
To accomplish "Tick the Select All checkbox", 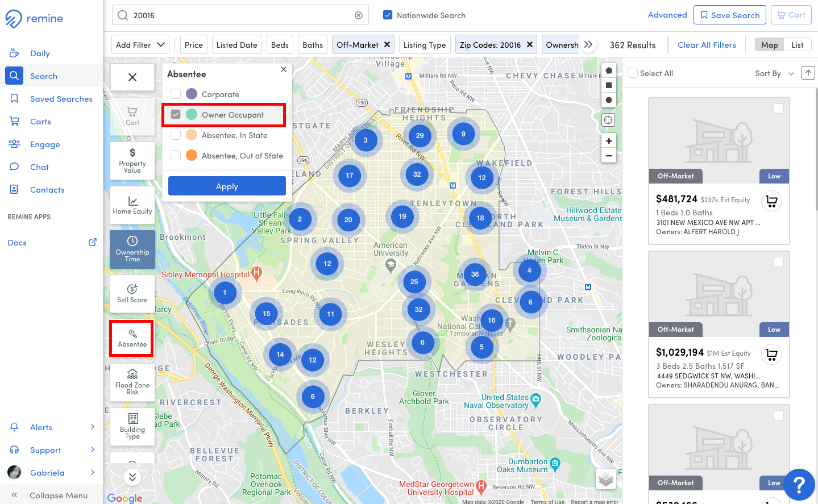I will [x=633, y=73].
